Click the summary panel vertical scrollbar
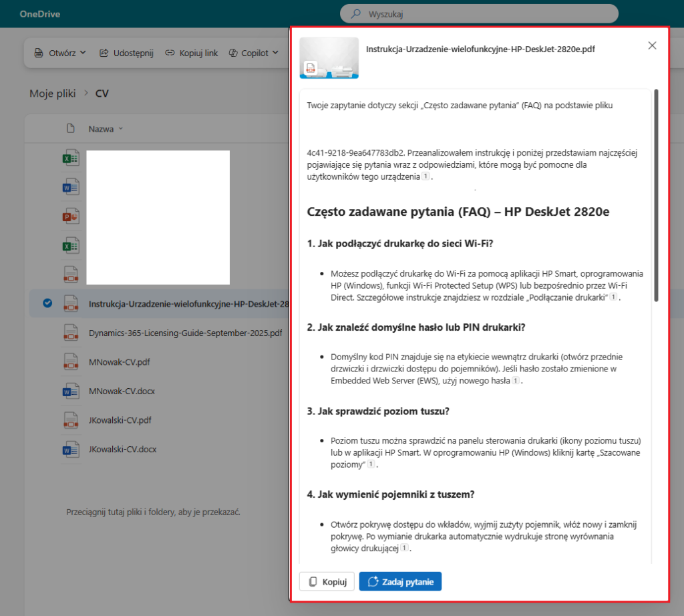This screenshot has height=616, width=684. 656,195
